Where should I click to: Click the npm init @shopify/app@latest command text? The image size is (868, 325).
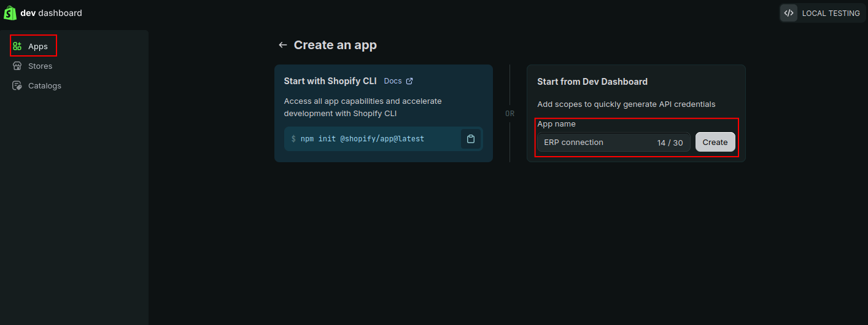362,139
